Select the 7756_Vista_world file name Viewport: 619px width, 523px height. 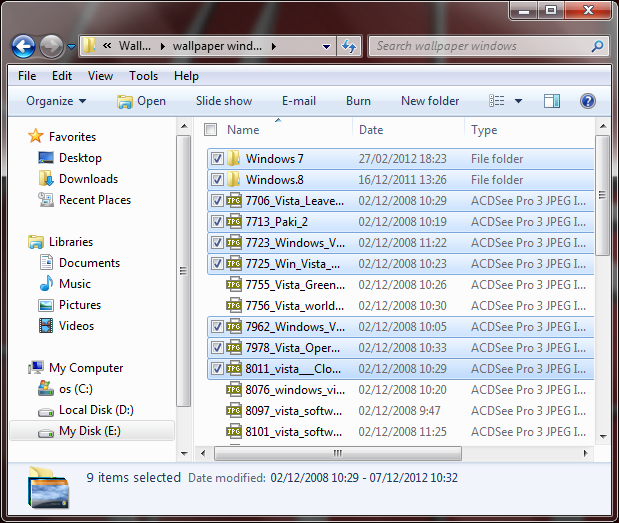294,306
